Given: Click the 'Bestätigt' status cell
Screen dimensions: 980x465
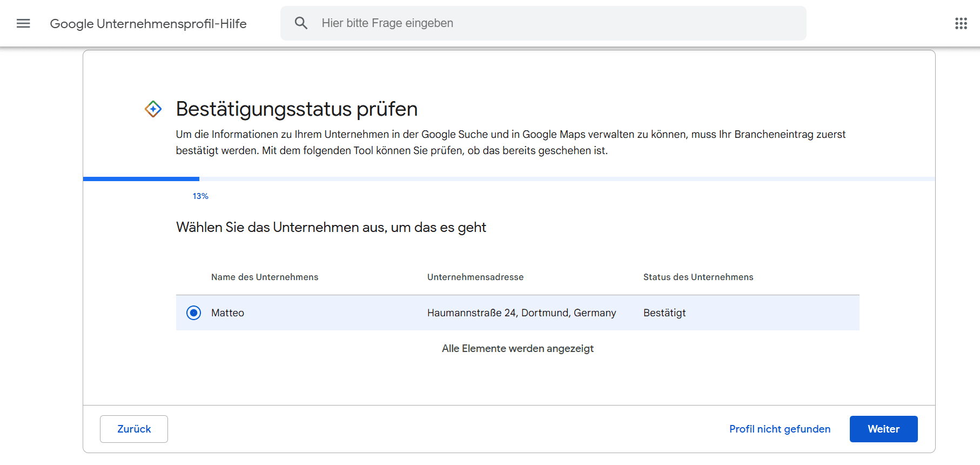Looking at the screenshot, I should pos(664,313).
